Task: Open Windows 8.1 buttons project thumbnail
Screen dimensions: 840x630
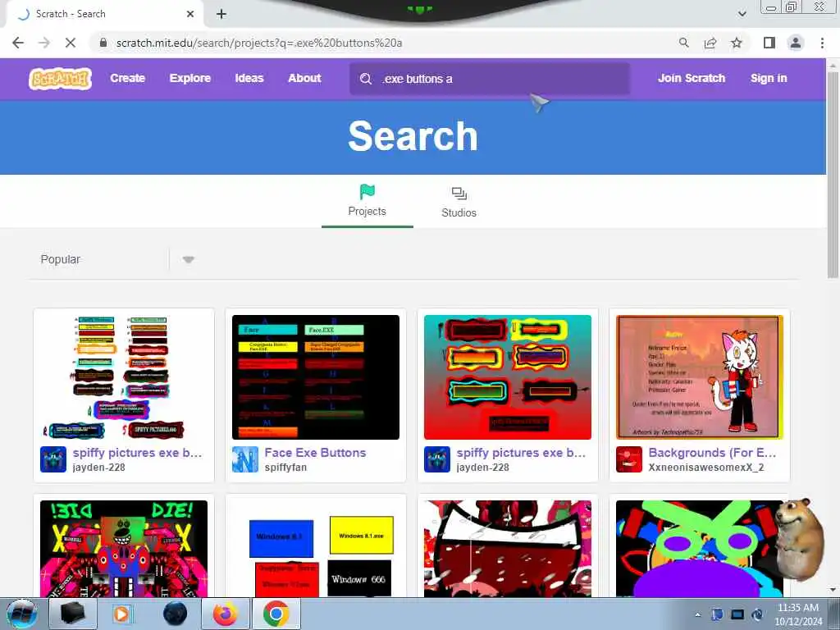Action: click(316, 549)
